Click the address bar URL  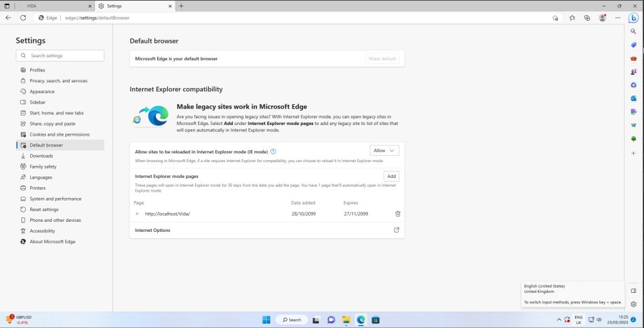pos(97,18)
